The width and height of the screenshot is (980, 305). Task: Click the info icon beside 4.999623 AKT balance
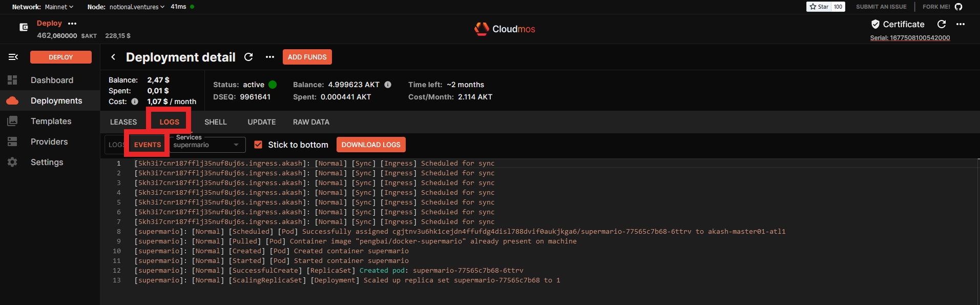388,85
